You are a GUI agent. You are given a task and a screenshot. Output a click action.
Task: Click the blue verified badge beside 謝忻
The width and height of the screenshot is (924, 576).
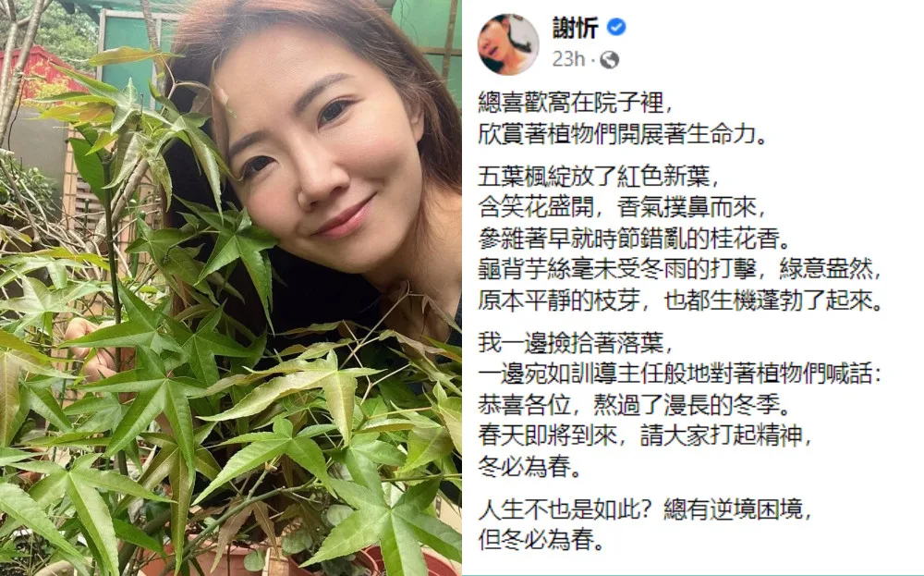pyautogui.click(x=616, y=27)
